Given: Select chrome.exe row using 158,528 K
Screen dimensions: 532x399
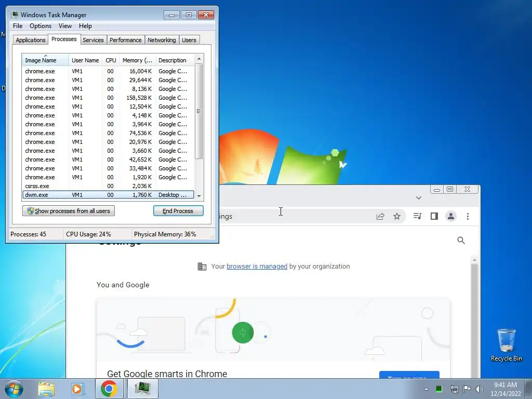Looking at the screenshot, I should [108, 98].
